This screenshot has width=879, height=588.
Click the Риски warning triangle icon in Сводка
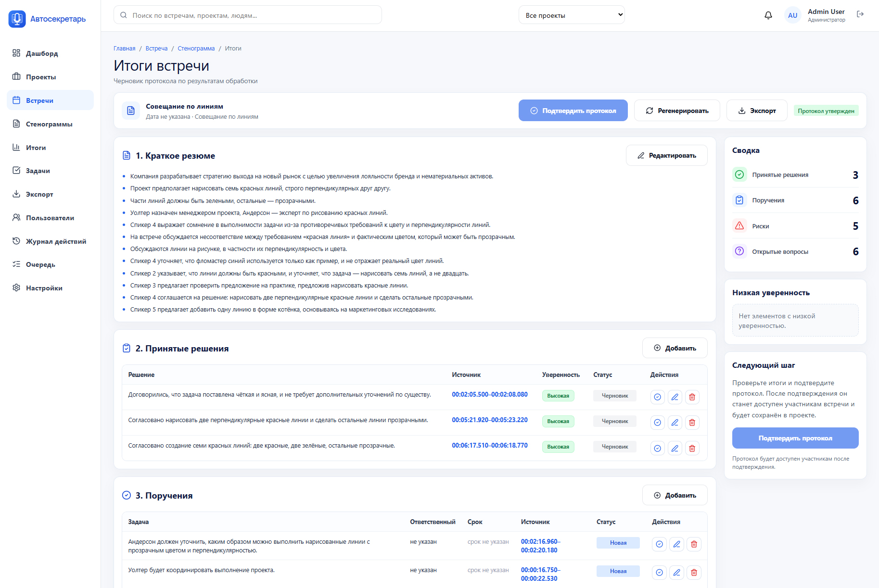click(739, 226)
